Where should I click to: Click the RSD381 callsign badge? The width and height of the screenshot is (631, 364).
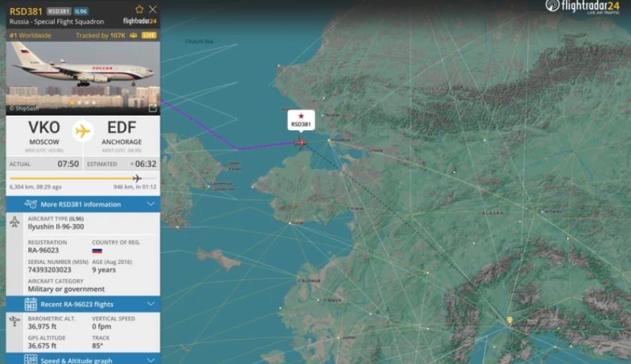(x=59, y=11)
